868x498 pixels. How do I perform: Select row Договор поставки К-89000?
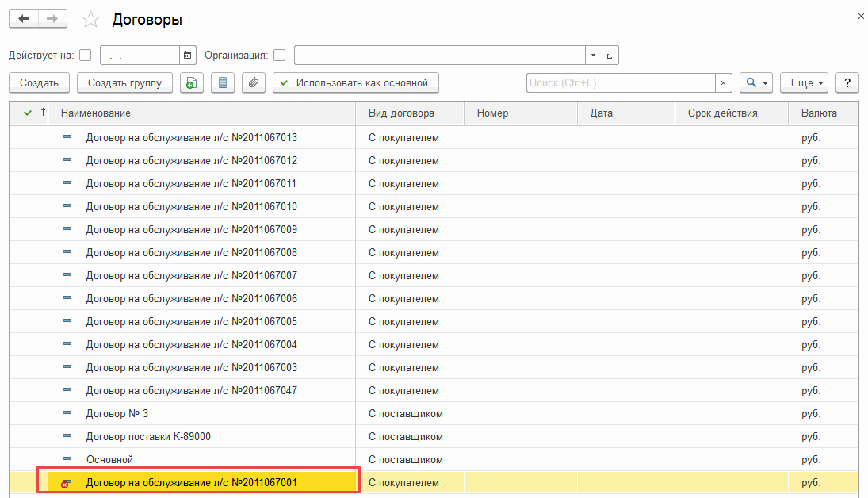click(x=148, y=437)
